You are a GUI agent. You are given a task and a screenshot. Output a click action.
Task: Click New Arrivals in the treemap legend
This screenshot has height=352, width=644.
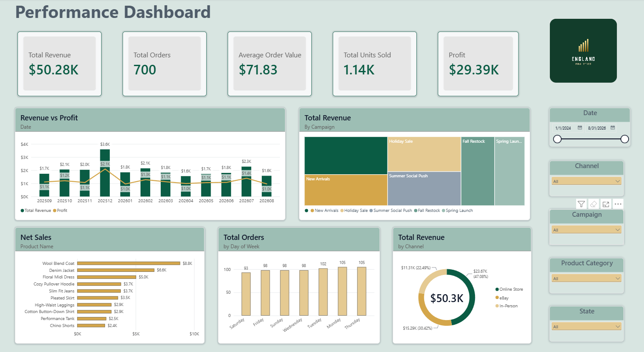click(x=324, y=211)
